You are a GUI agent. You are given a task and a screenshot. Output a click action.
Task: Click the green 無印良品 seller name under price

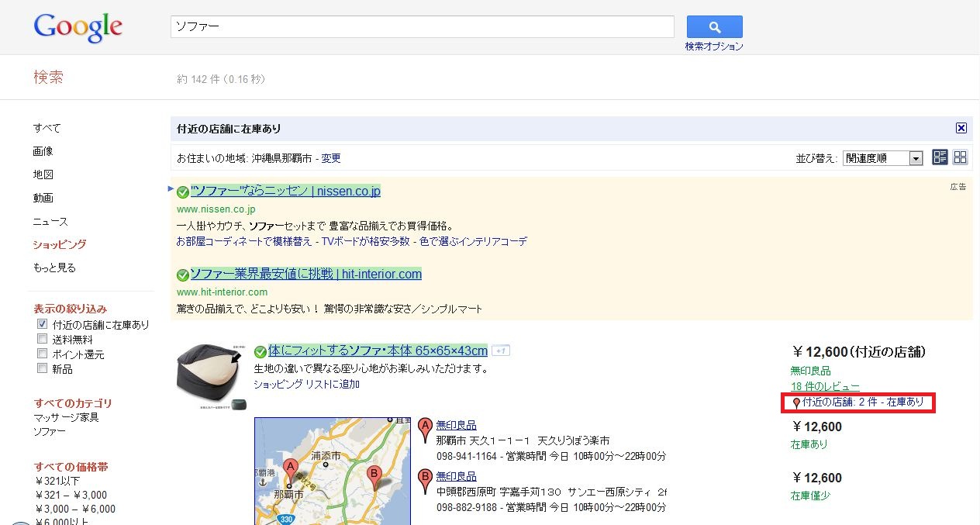[x=810, y=371]
